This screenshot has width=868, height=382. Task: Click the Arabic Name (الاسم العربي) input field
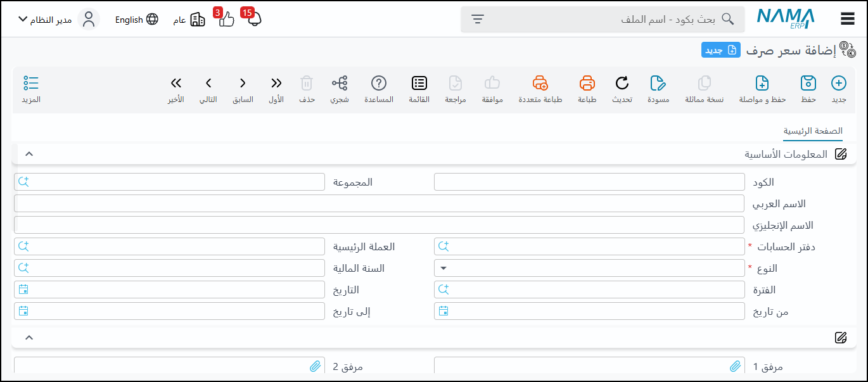point(379,203)
